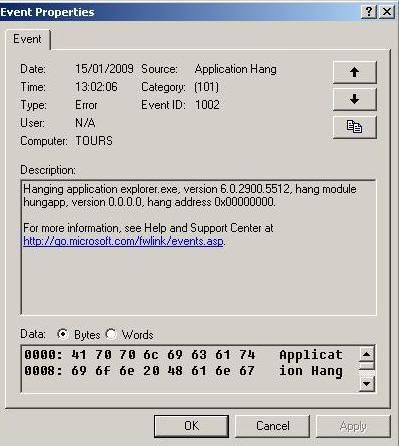
Task: Click the Event Properties title bar text
Action: pos(47,12)
